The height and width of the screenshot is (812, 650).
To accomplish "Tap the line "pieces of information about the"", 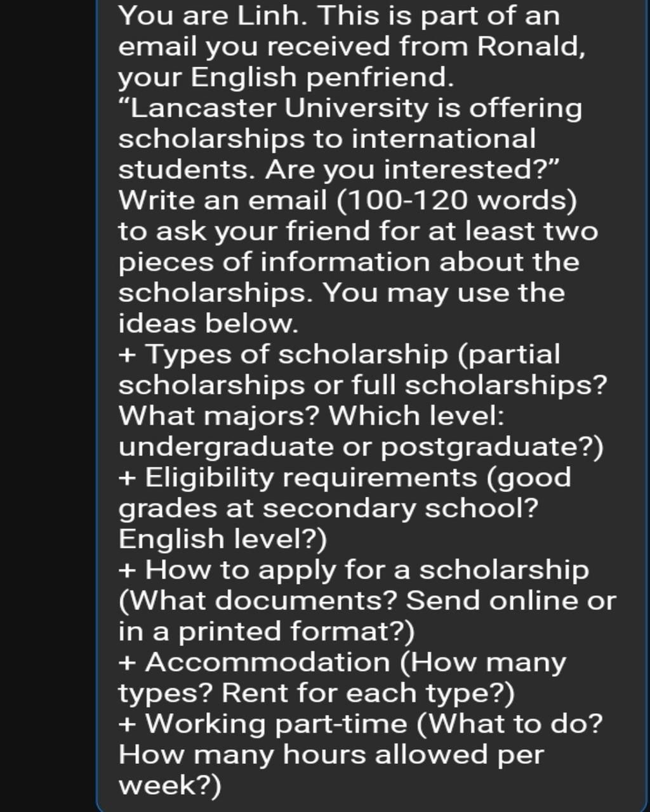I will click(x=348, y=262).
